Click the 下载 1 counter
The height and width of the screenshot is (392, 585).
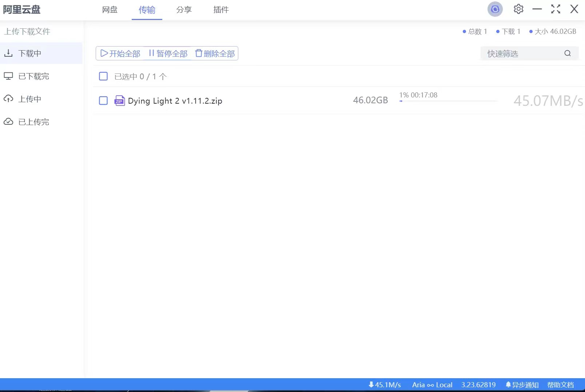[x=508, y=31]
